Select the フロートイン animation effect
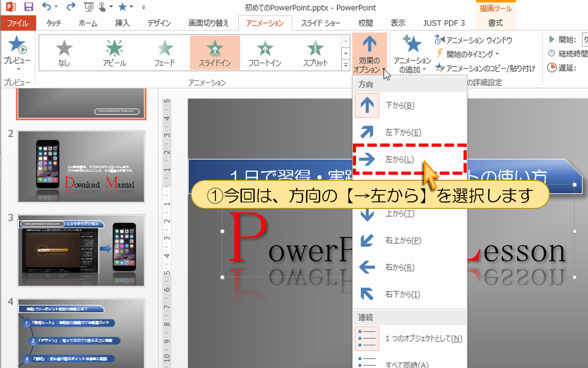 pos(265,53)
